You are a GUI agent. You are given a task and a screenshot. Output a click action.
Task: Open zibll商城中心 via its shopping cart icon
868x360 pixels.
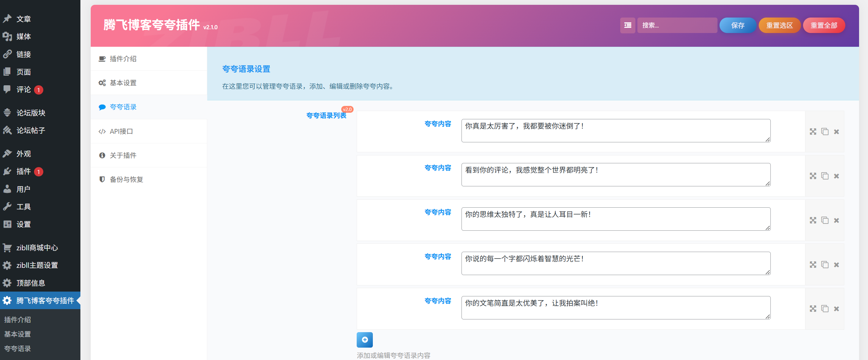pos(8,248)
